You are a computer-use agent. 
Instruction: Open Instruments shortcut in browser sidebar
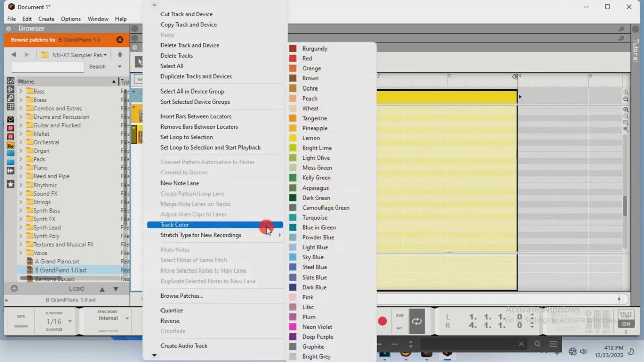pos(10,81)
